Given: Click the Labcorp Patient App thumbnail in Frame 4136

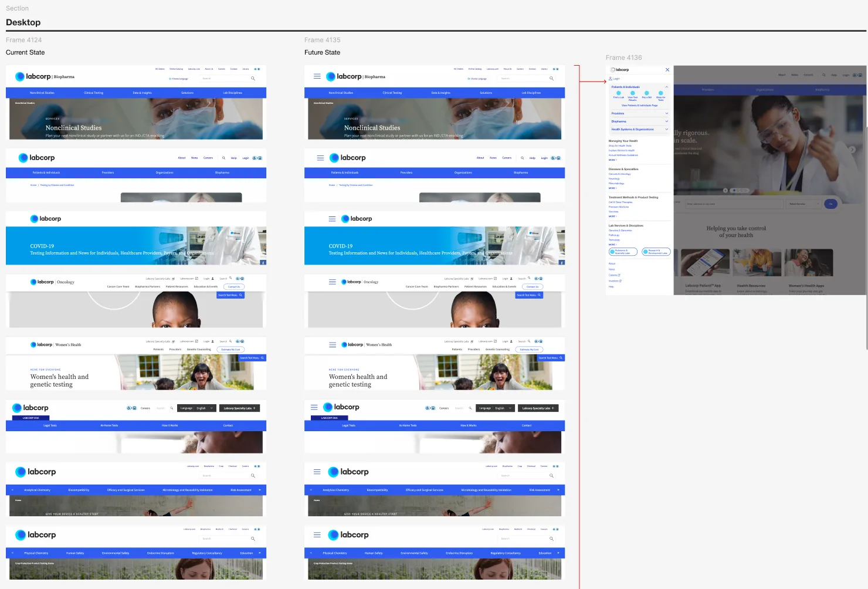Looking at the screenshot, I should tap(705, 263).
